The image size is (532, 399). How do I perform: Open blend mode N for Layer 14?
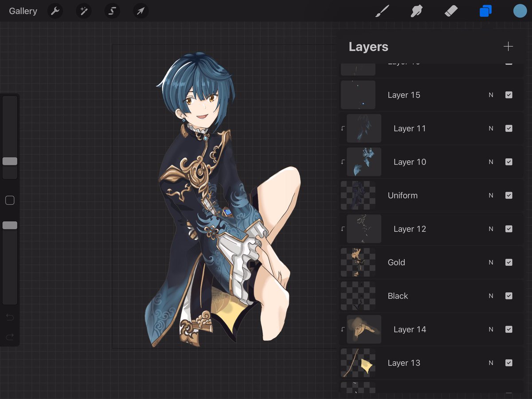coord(491,329)
